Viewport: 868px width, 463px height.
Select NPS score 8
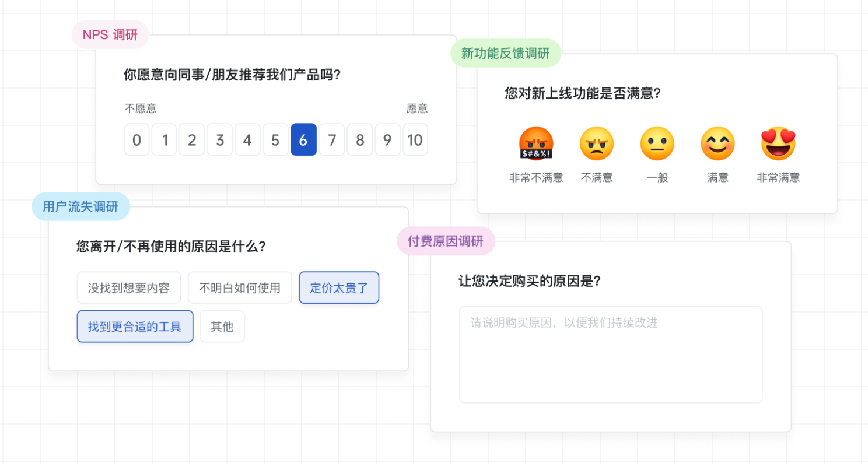tap(360, 140)
